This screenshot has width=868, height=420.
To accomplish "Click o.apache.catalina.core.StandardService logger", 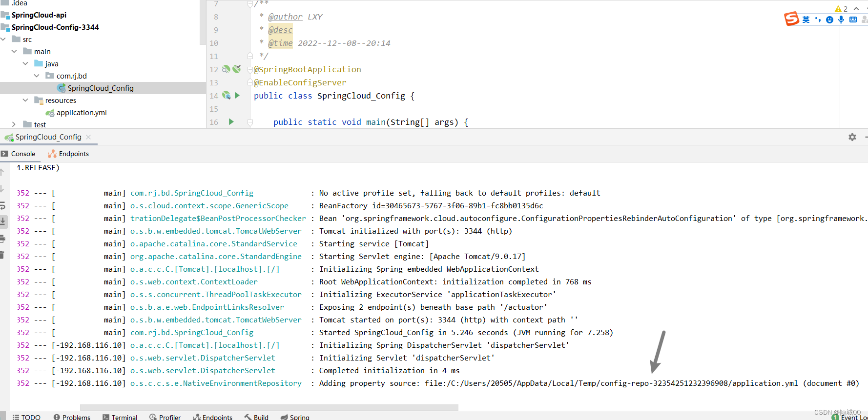I will tap(214, 244).
